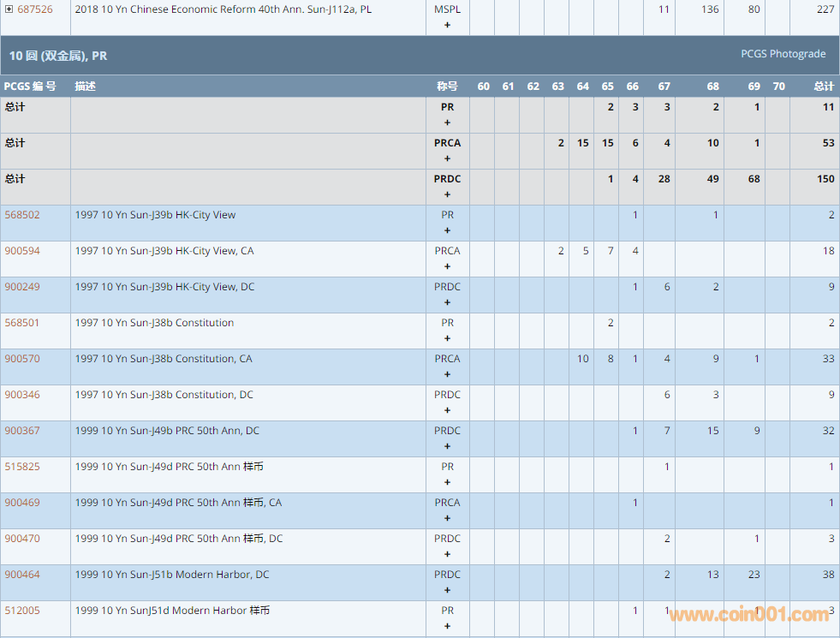Click the PCGS 编号 column header

click(x=30, y=86)
